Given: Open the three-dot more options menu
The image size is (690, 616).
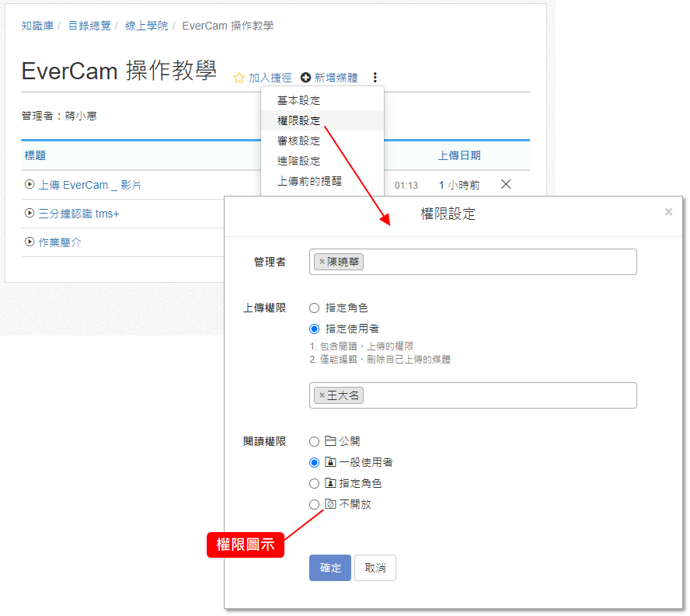Looking at the screenshot, I should (375, 78).
